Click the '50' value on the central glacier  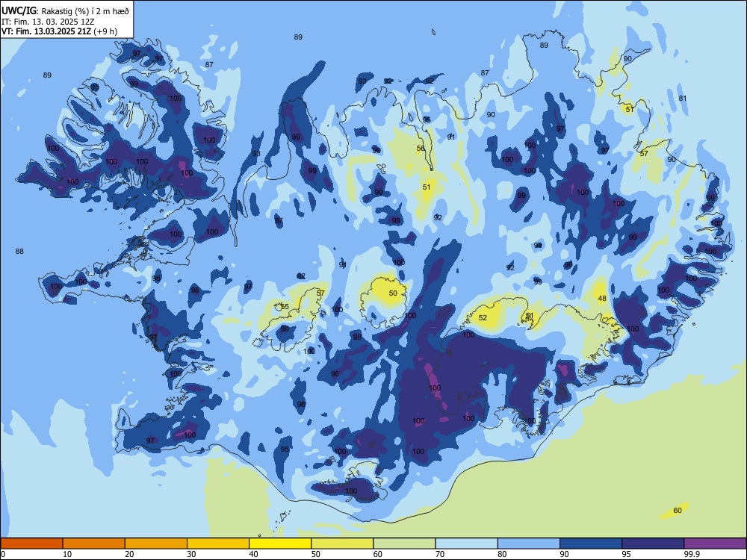click(x=393, y=293)
